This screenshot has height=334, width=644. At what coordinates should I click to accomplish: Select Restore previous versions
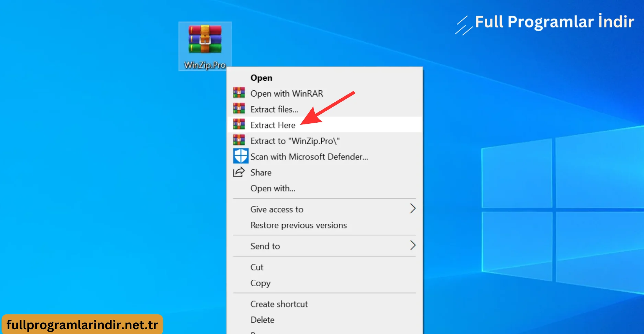(x=324, y=225)
